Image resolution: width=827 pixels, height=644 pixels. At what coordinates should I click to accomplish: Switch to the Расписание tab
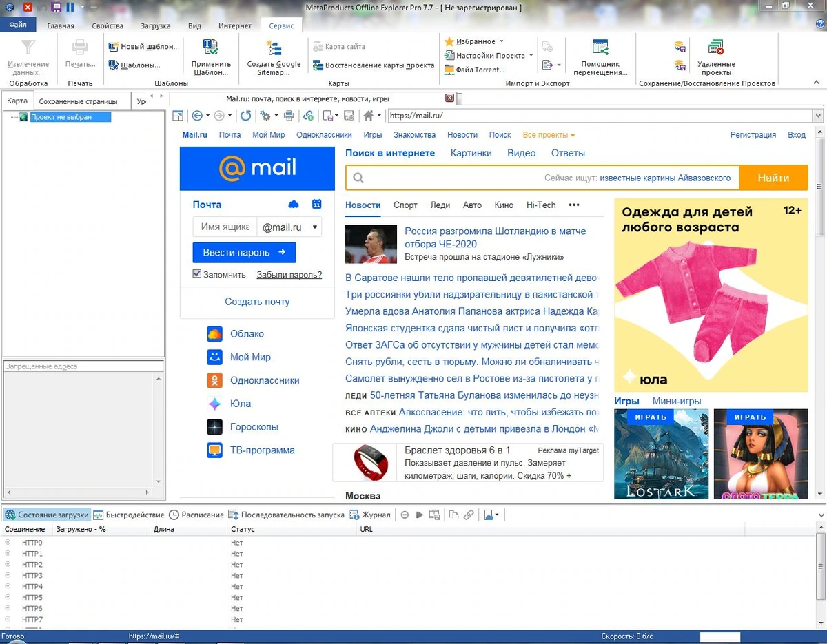coord(197,515)
